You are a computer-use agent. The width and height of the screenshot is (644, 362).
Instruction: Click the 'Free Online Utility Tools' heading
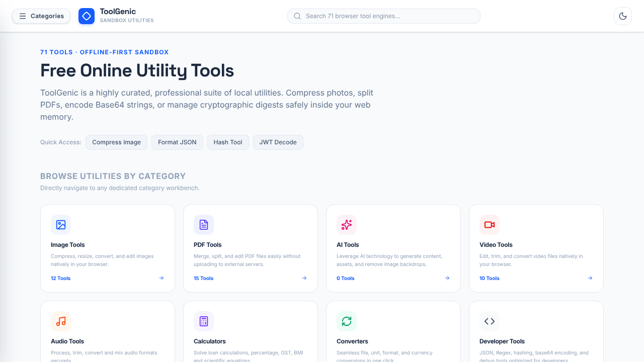tap(137, 70)
